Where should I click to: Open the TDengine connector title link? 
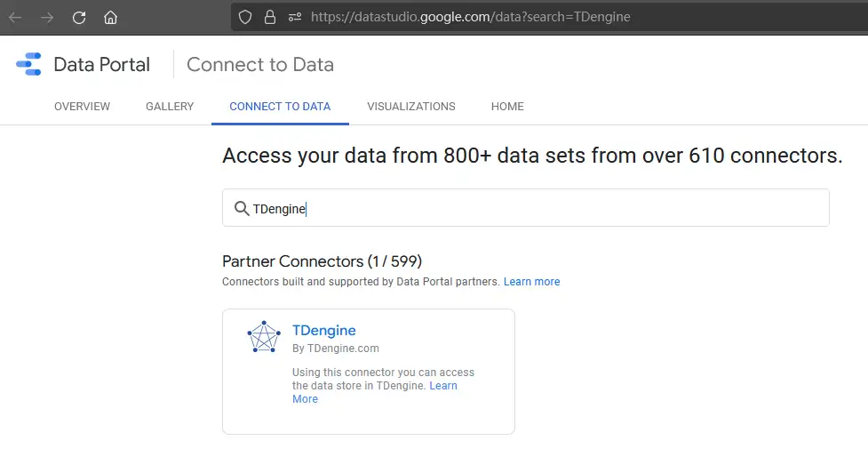pos(323,331)
